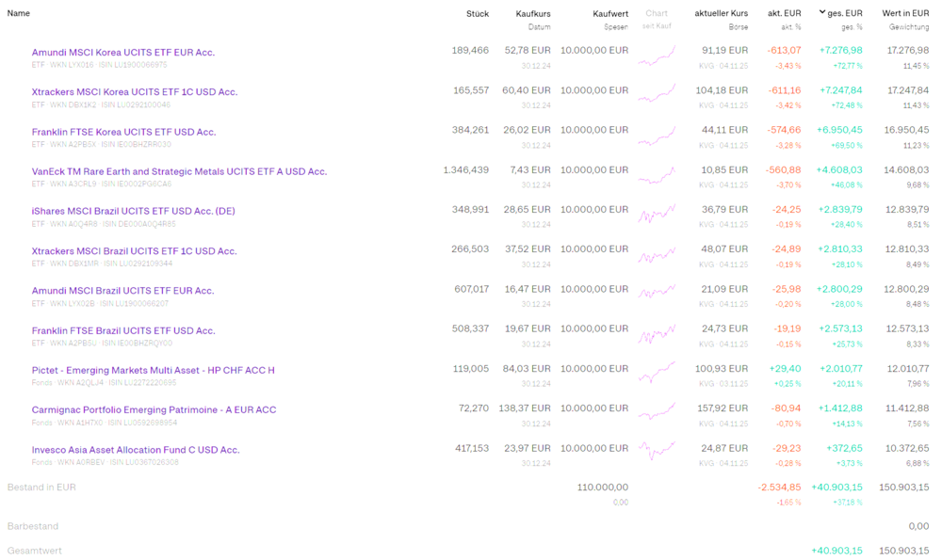Screen dimensions: 942x560
Task: Open Pictet Emerging Markets Multi Asset link
Action: point(154,370)
